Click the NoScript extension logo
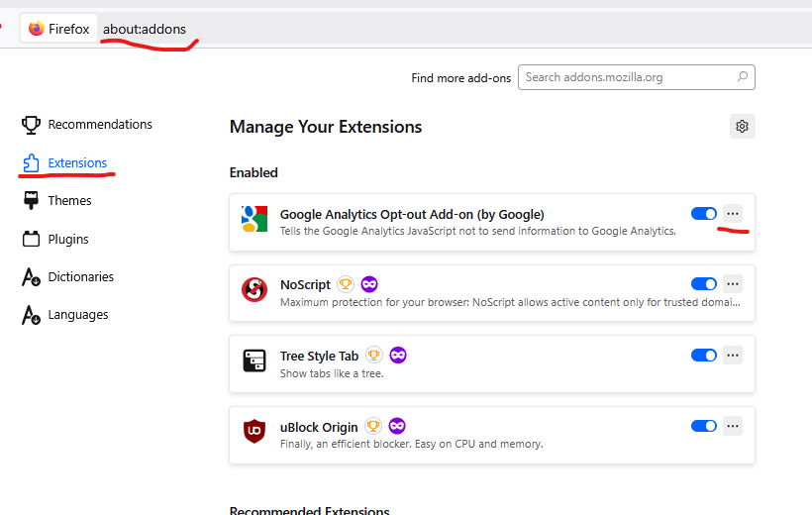The width and height of the screenshot is (812, 515). (254, 289)
